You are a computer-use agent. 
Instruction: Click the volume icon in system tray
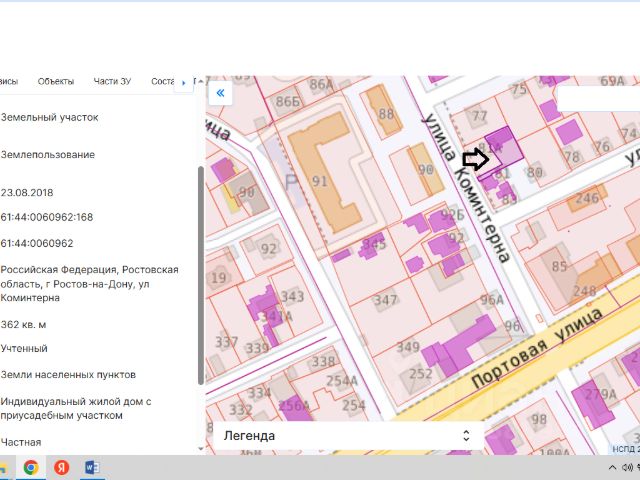point(627,468)
